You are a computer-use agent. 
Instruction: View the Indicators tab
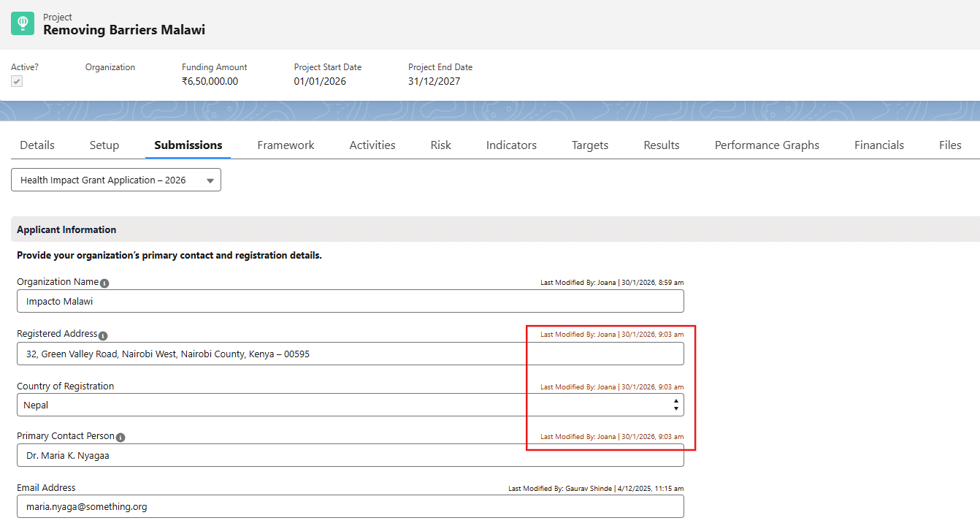click(511, 145)
